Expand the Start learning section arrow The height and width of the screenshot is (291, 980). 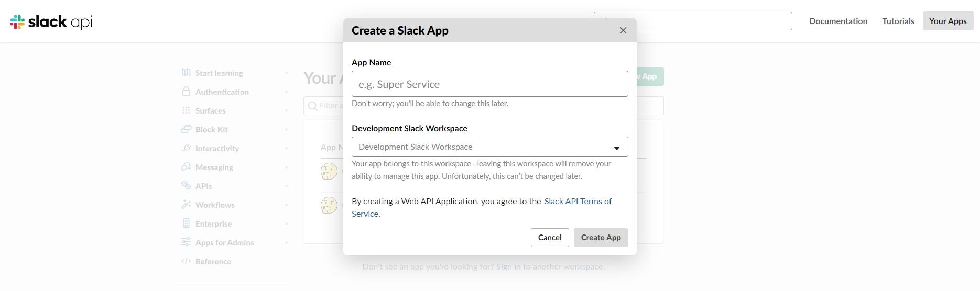287,73
